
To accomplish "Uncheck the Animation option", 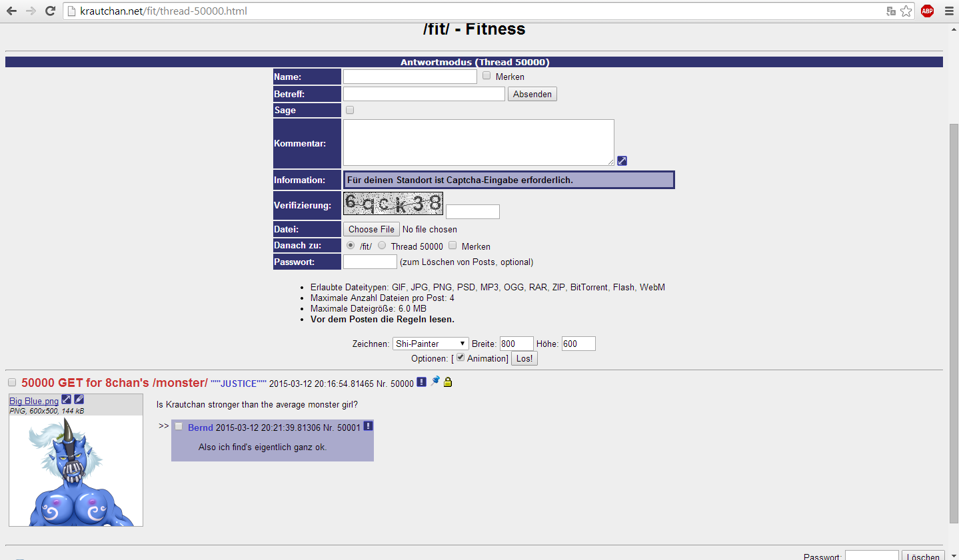I will (x=461, y=358).
